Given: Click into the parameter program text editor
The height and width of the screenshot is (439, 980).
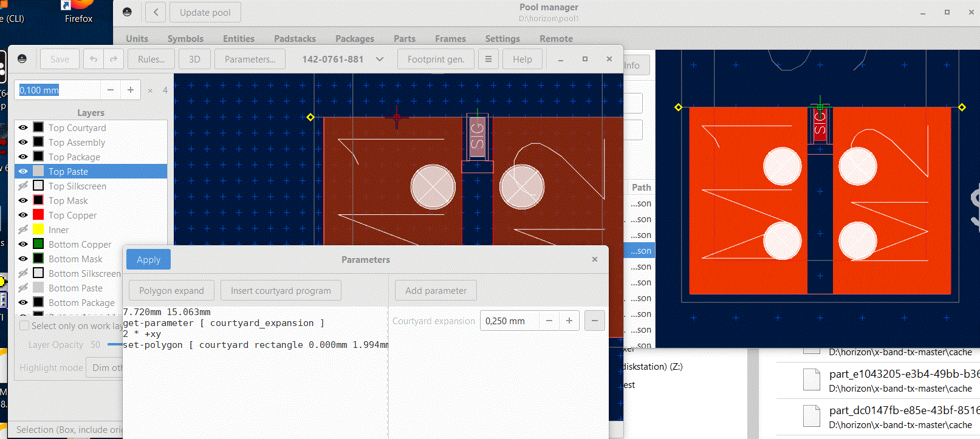Looking at the screenshot, I should pos(255,372).
